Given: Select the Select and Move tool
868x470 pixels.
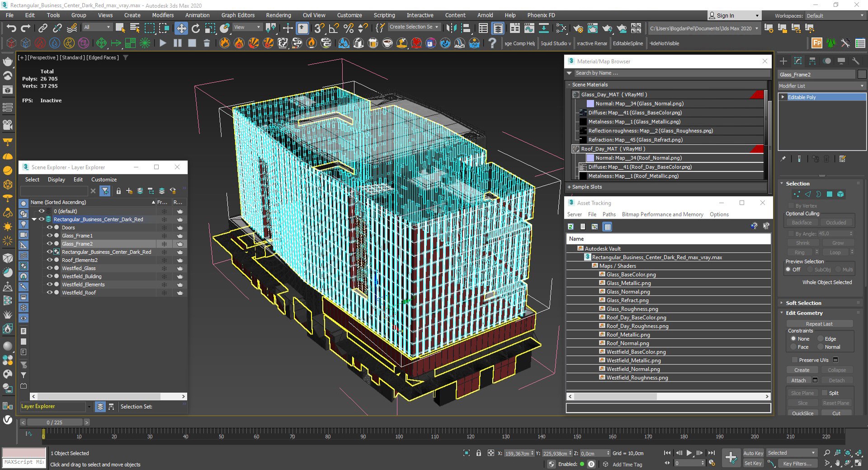Looking at the screenshot, I should pos(181,28).
